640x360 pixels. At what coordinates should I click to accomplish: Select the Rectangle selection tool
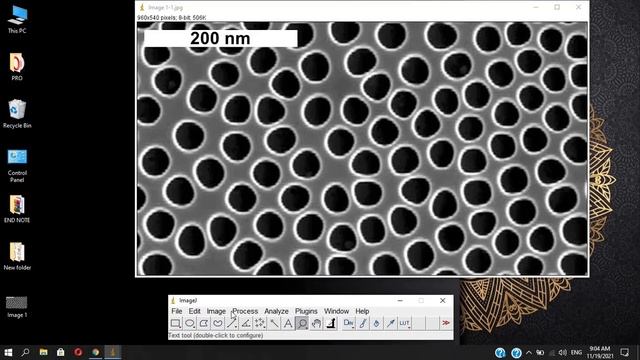pyautogui.click(x=176, y=323)
